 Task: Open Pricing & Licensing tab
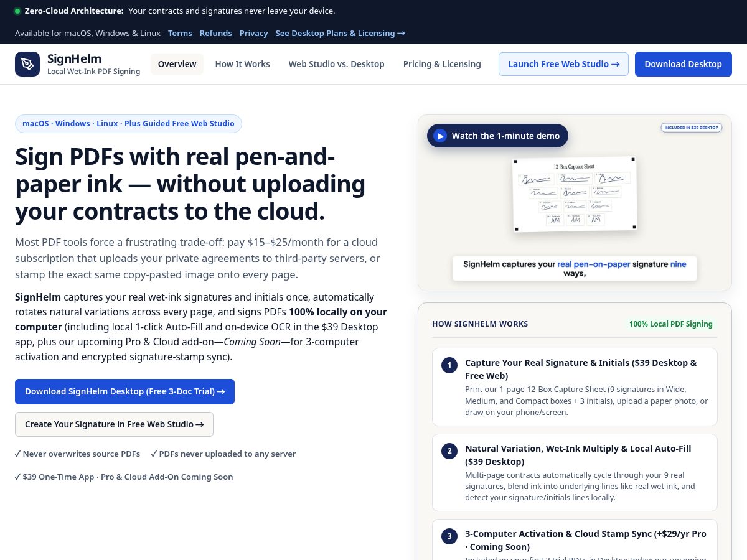pos(442,64)
